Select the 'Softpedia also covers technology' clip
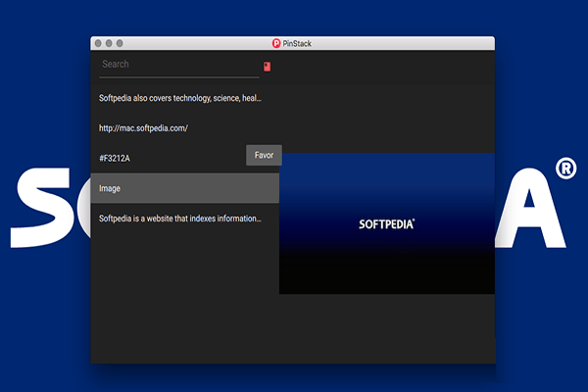This screenshot has width=588, height=392. pyautogui.click(x=180, y=98)
